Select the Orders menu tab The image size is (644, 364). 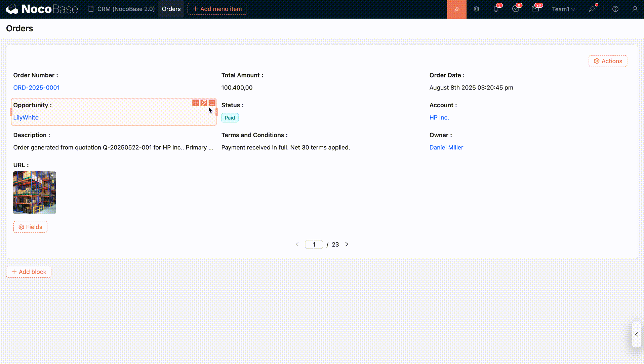(x=171, y=9)
